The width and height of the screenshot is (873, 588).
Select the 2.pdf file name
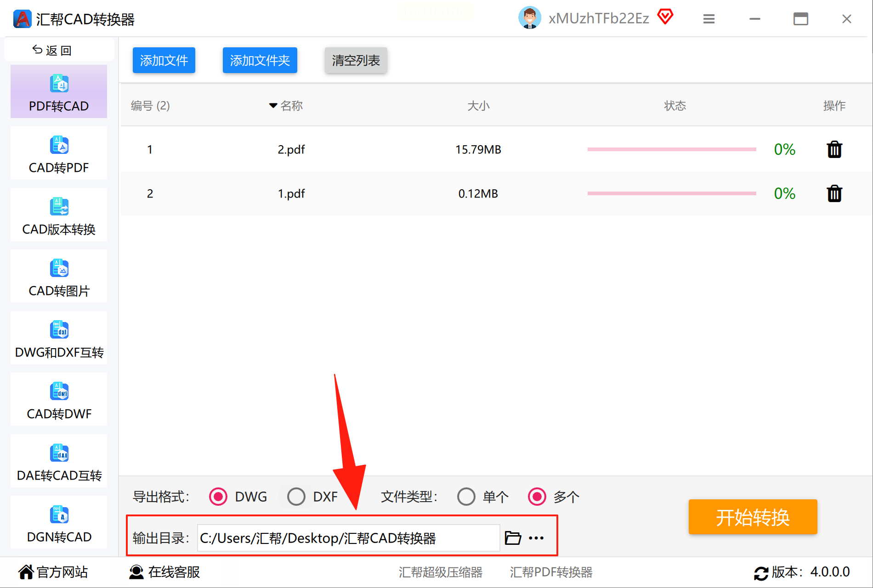pos(291,150)
